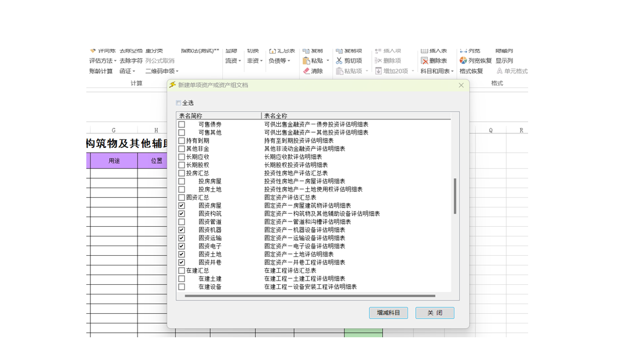
Task: Click the vertical scrollbar in the list
Action: coord(455,196)
